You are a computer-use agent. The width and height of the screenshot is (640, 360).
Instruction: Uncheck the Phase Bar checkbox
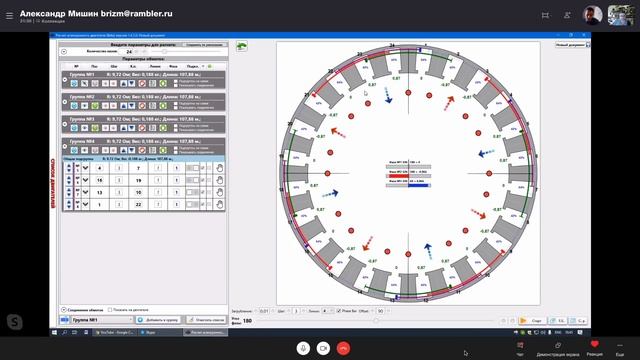pyautogui.click(x=338, y=311)
